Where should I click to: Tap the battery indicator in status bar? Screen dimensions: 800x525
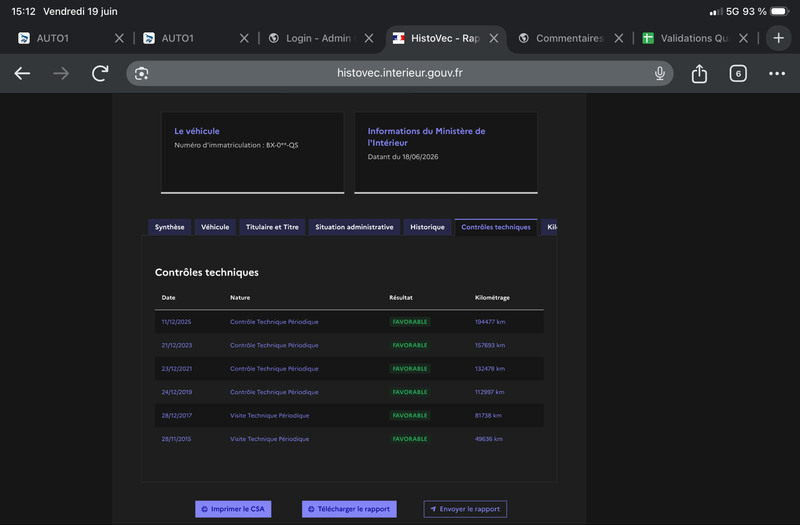click(780, 11)
